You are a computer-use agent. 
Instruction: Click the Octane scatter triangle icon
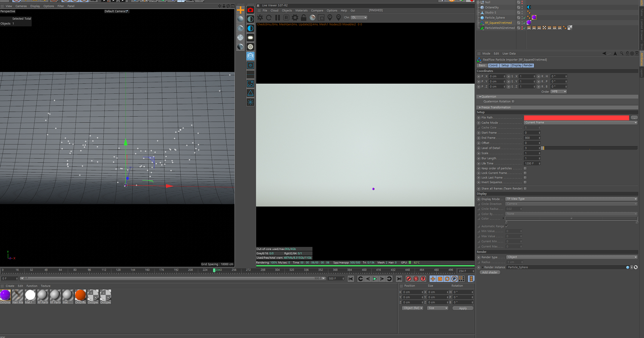250,93
